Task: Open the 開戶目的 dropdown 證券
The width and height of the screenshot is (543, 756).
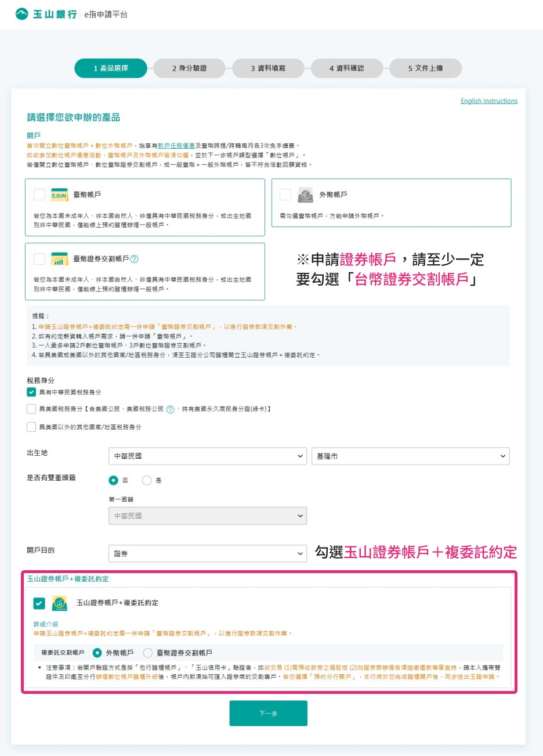Action: click(208, 554)
